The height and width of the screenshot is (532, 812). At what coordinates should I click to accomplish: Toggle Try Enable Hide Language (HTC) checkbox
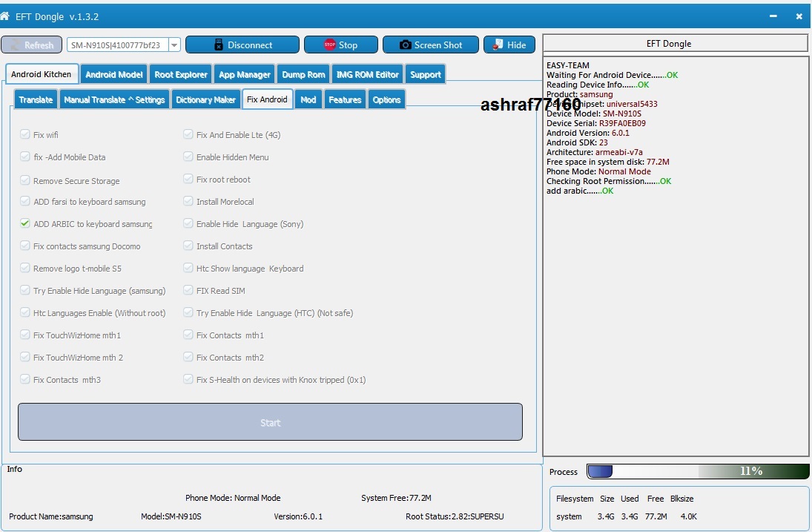[188, 312]
